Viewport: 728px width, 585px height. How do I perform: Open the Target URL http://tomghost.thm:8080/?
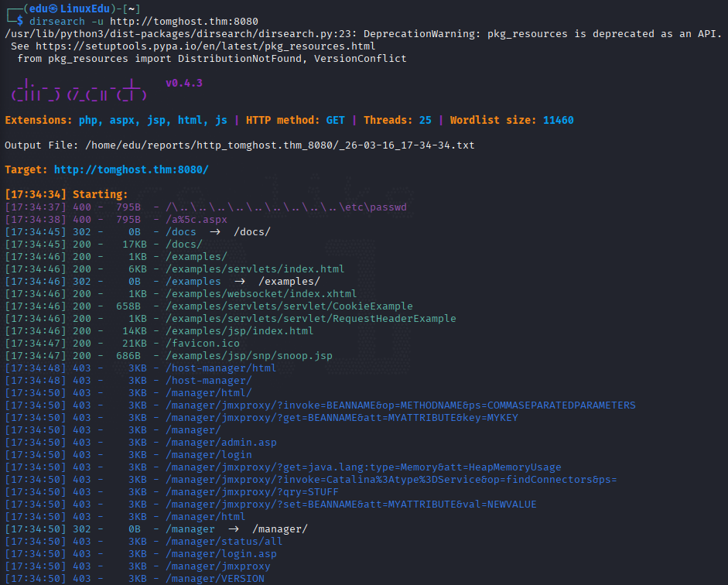point(132,170)
